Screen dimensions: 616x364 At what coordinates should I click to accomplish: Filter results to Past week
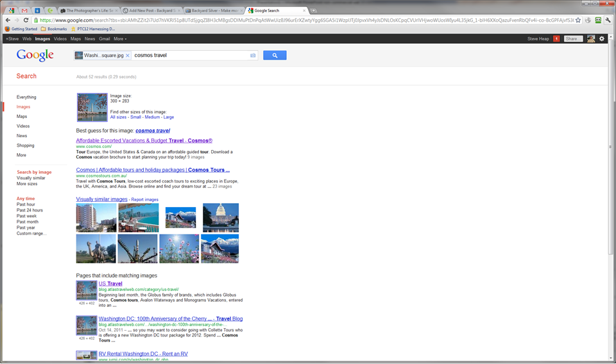click(x=26, y=216)
